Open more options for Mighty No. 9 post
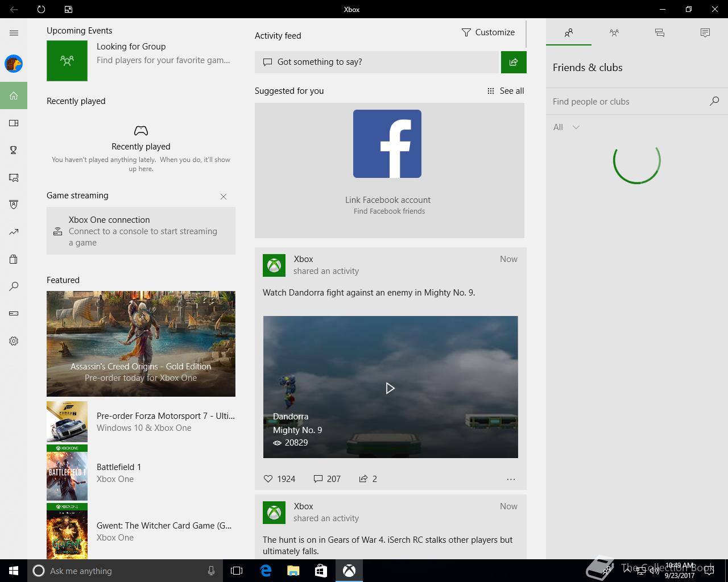Screen dimensions: 728x582 click(511, 479)
